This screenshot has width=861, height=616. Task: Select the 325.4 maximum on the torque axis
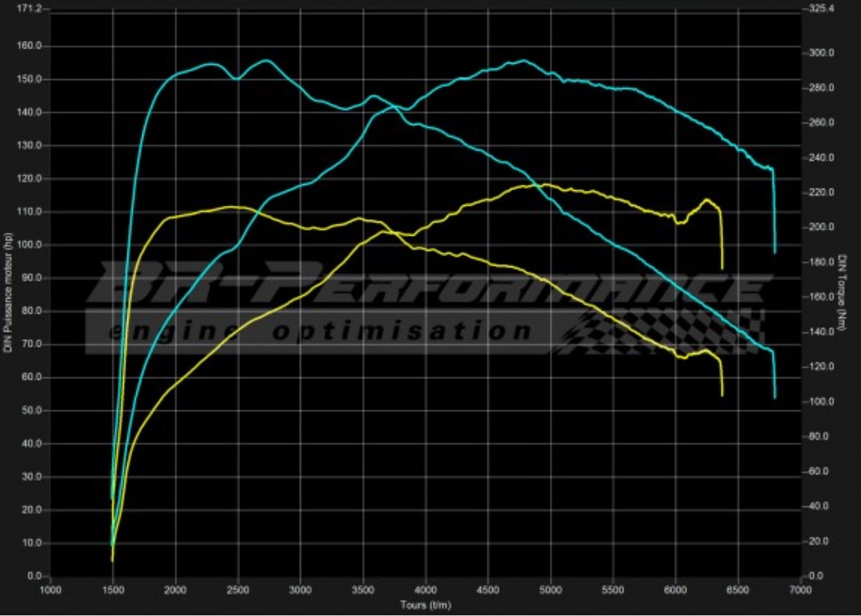coord(821,9)
